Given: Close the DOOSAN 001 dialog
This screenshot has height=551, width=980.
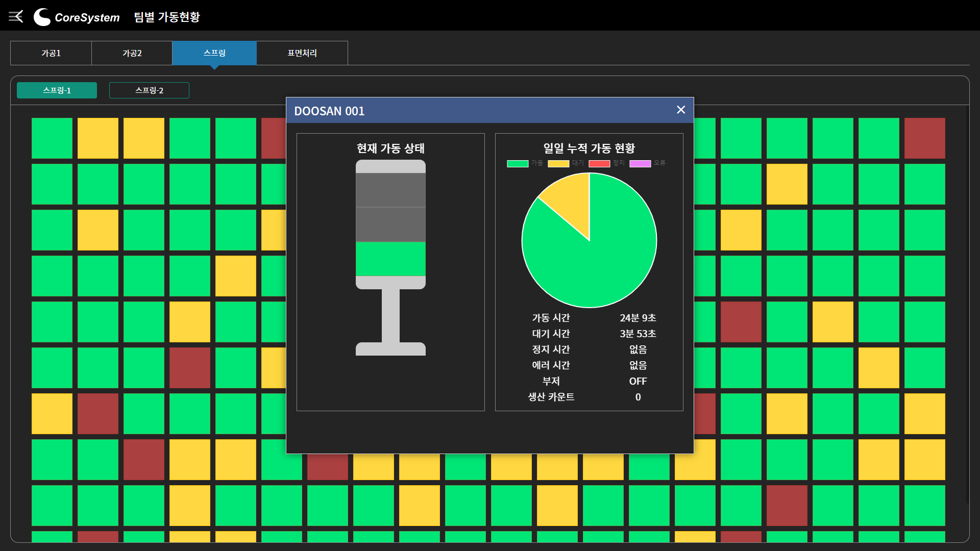Looking at the screenshot, I should 681,110.
